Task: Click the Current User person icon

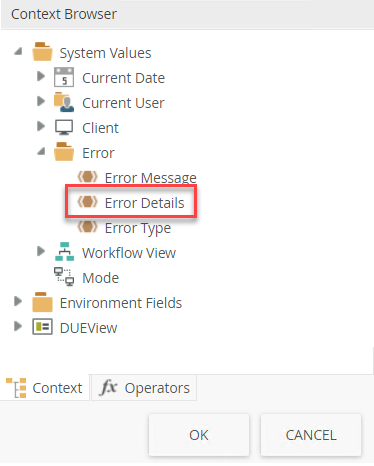Action: click(64, 102)
